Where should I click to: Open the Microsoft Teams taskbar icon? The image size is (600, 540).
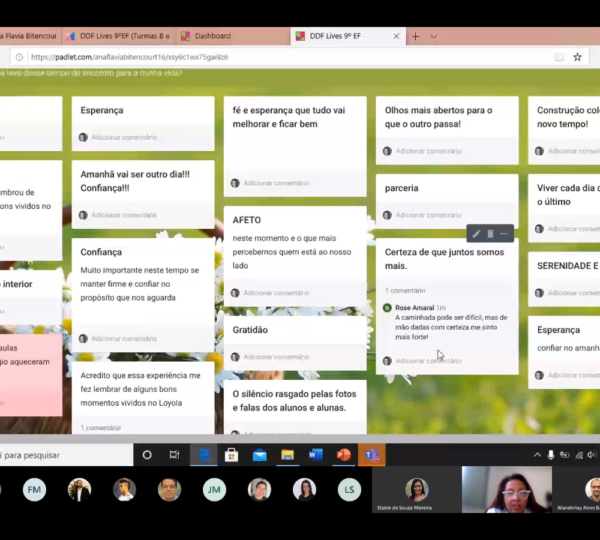click(371, 455)
